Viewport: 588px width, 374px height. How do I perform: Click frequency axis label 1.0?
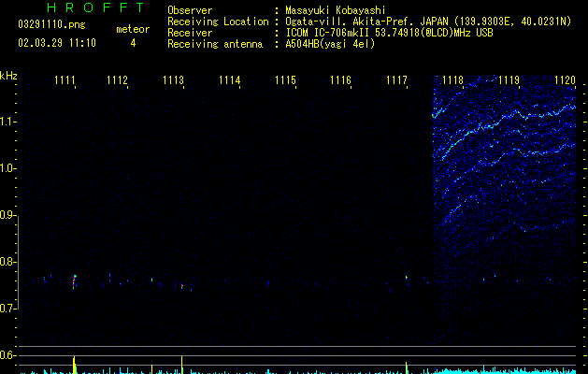(7, 168)
